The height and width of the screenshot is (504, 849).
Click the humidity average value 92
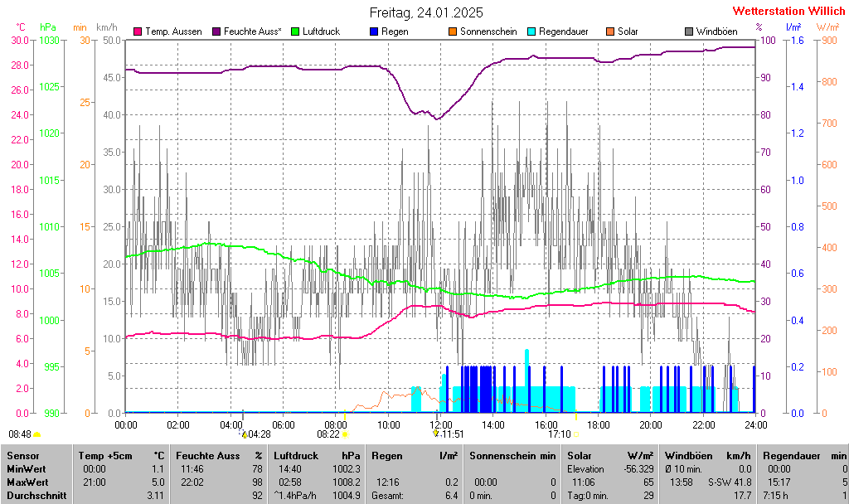click(x=257, y=496)
